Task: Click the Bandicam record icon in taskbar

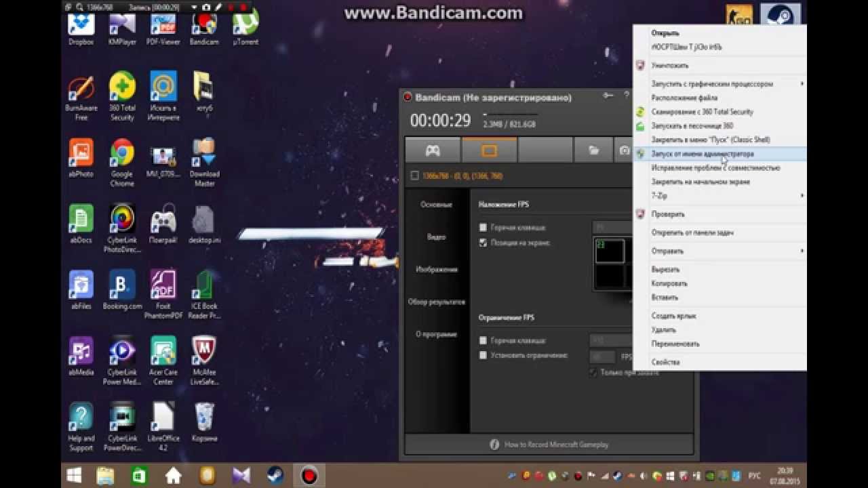Action: pos(310,475)
